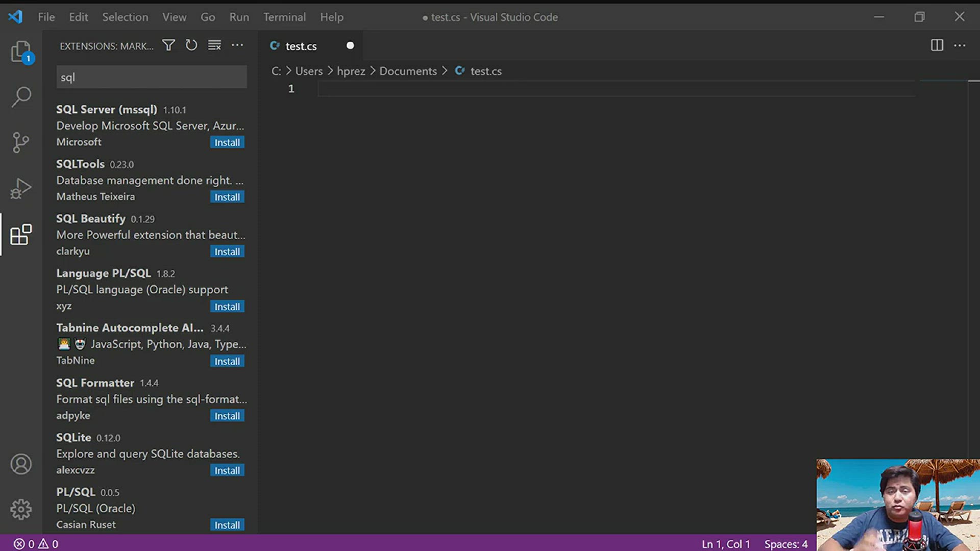Open the Search view icon
Screen dimensions: 980x551
[21, 96]
